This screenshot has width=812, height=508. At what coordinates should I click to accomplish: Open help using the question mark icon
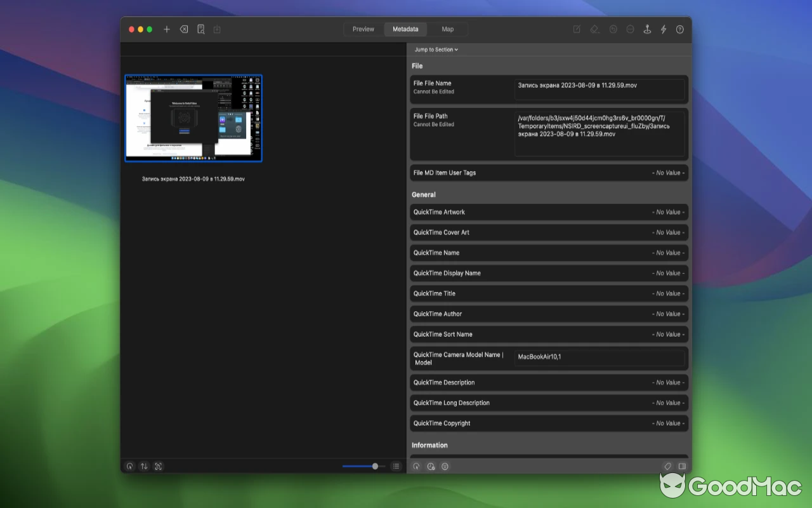[x=680, y=29]
